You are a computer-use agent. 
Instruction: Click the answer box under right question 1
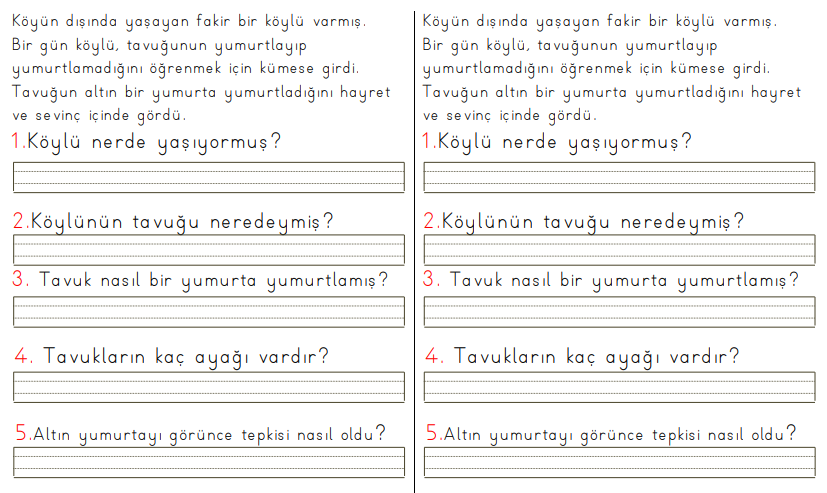click(618, 177)
